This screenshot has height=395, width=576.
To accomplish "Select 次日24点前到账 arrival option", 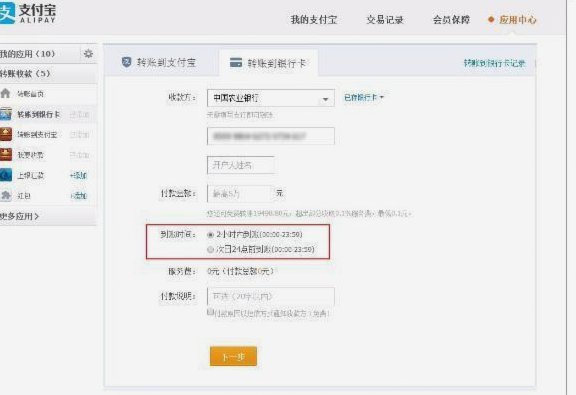I will [x=210, y=249].
